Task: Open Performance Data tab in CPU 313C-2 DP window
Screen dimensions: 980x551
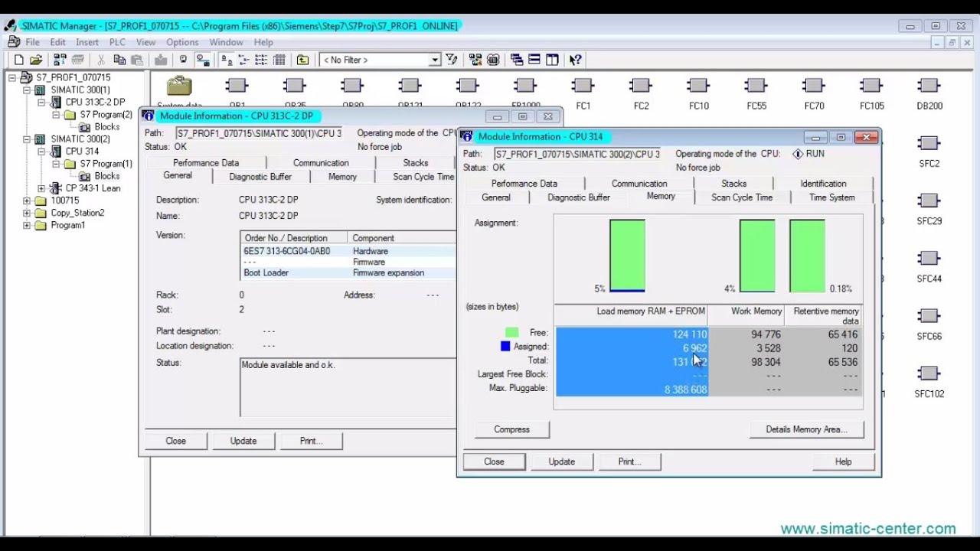Action: tap(206, 163)
